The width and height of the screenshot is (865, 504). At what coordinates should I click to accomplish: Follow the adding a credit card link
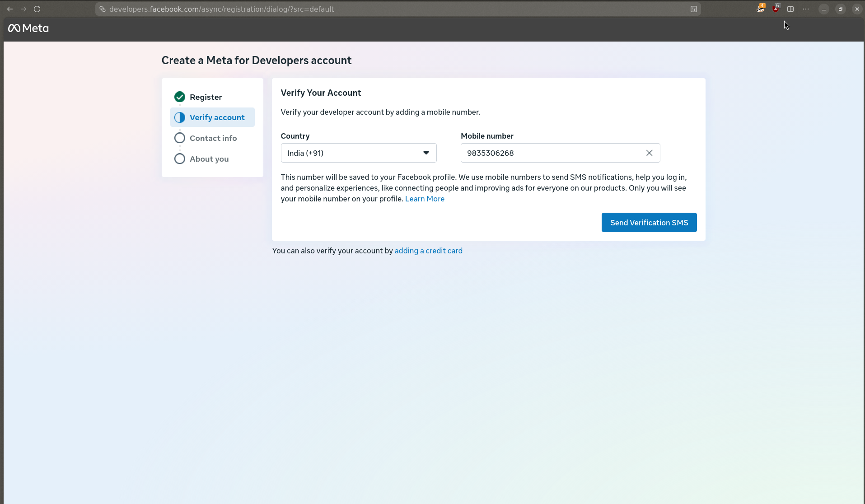(429, 251)
